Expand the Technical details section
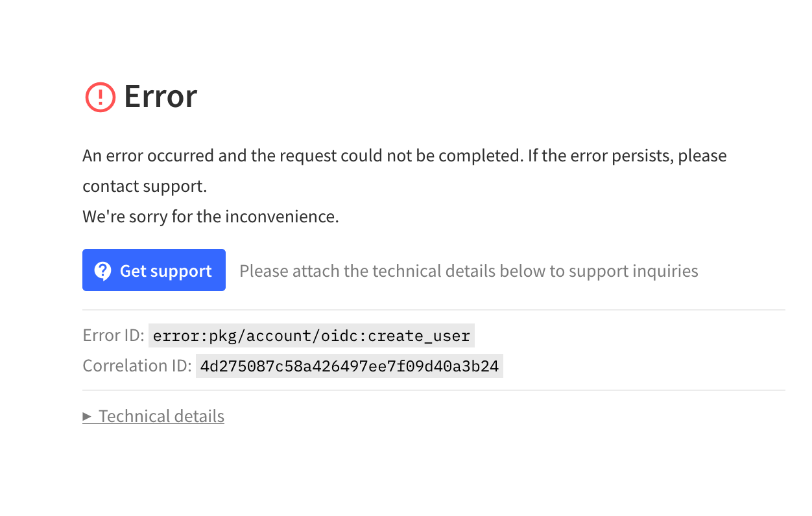 point(154,416)
